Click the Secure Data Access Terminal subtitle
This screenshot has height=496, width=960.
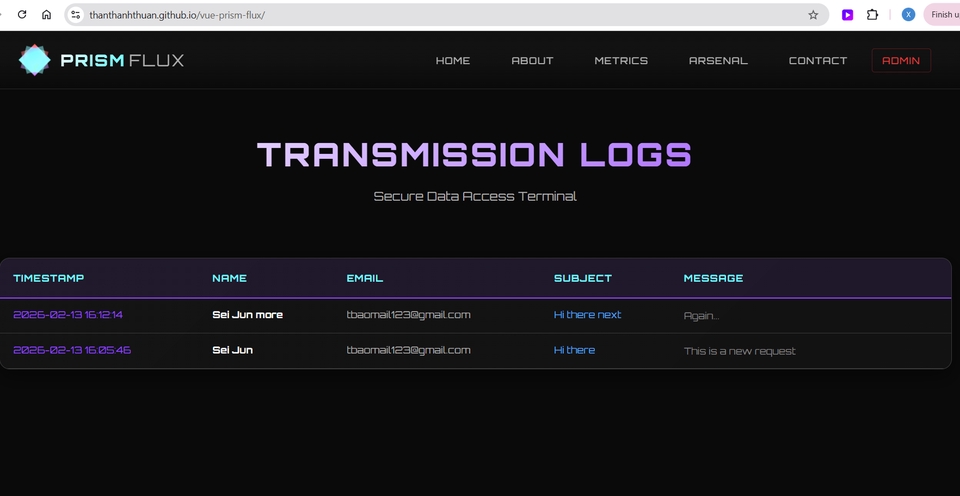[x=475, y=197]
